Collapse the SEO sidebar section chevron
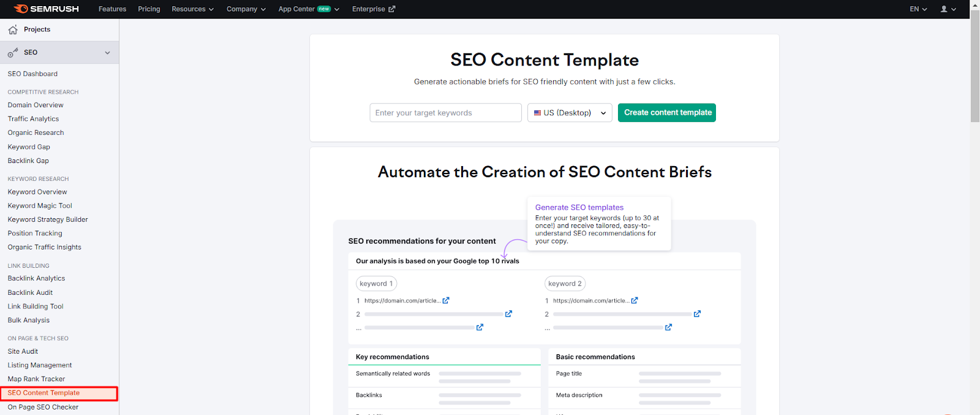The image size is (980, 415). click(x=108, y=53)
